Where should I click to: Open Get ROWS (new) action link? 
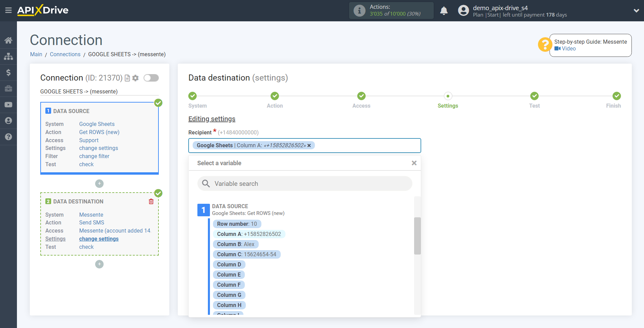[x=99, y=132]
